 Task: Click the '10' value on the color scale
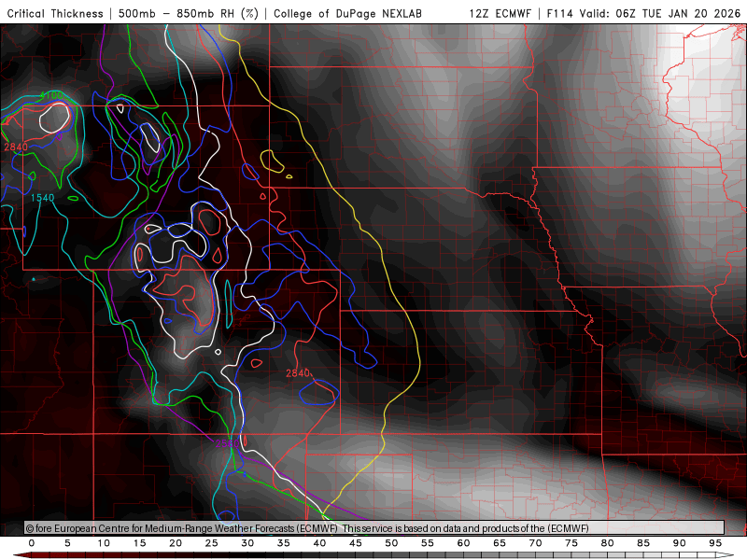click(x=104, y=543)
